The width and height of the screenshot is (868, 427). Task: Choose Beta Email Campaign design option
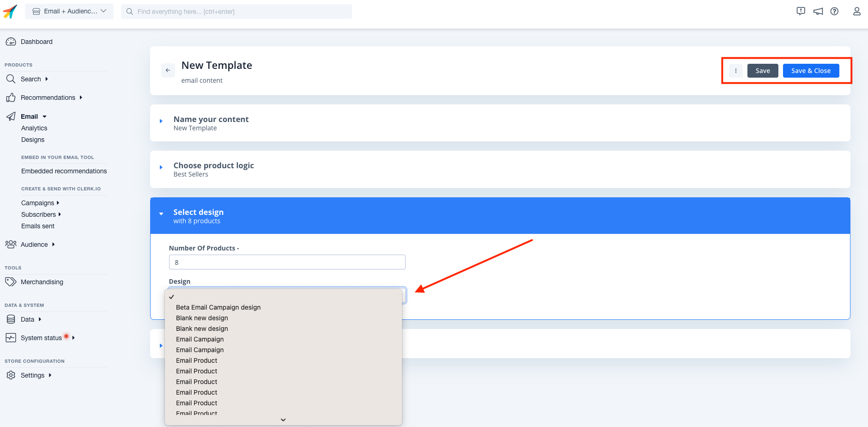218,307
